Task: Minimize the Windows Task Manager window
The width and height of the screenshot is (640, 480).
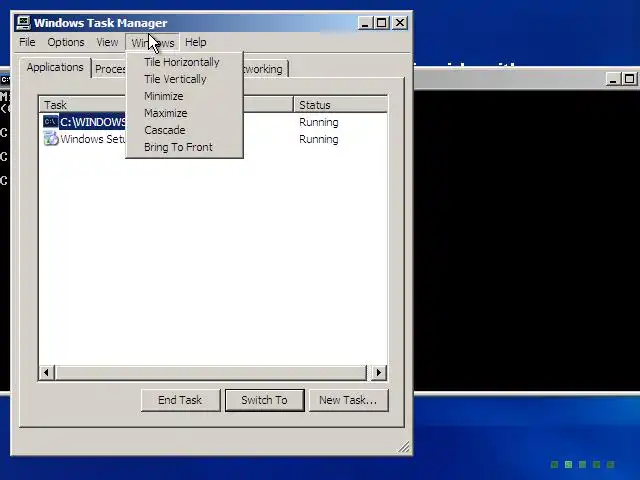Action: coord(365,22)
